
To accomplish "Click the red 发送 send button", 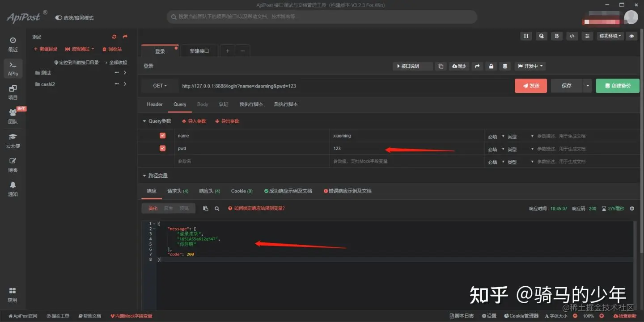I will pos(531,86).
